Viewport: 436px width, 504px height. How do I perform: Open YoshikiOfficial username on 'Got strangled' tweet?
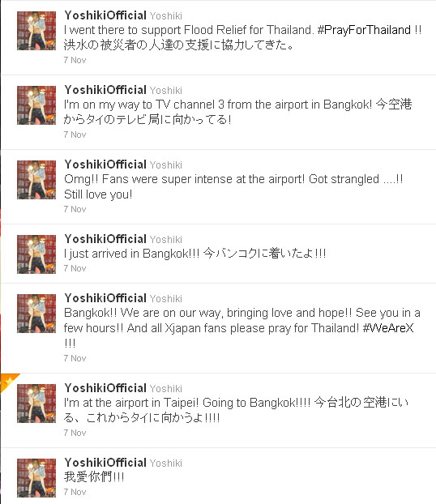tap(105, 164)
